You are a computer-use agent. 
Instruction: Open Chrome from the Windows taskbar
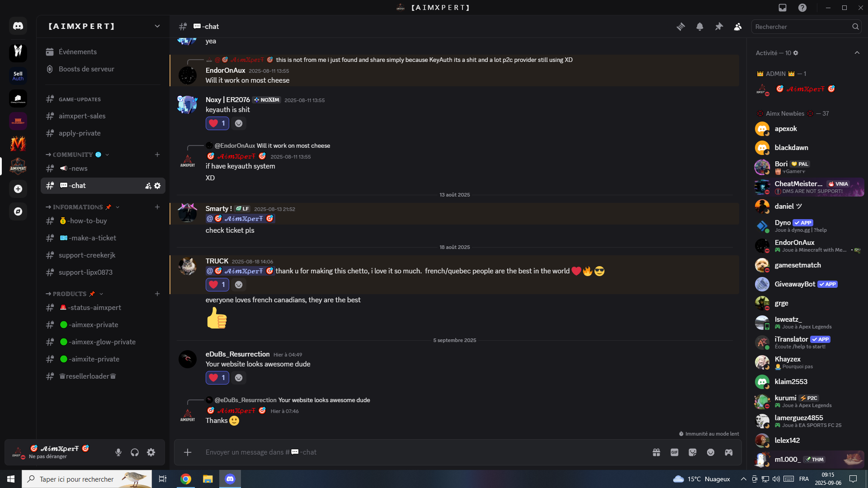(186, 479)
